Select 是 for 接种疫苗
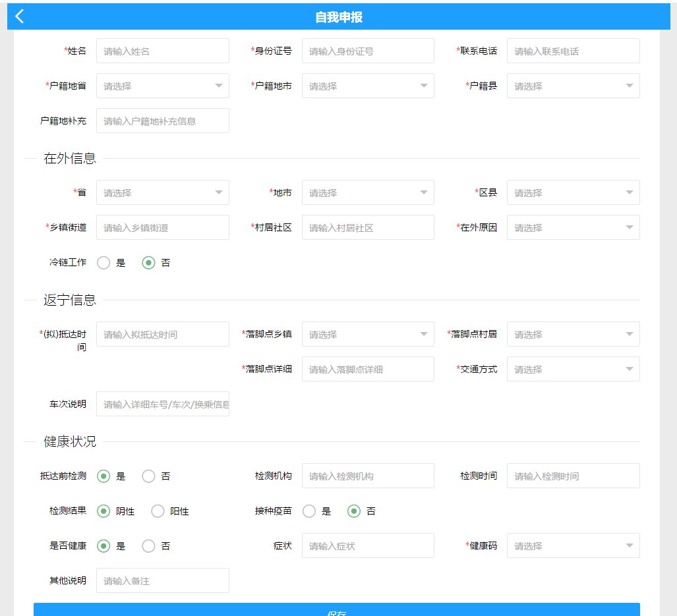 pos(309,511)
